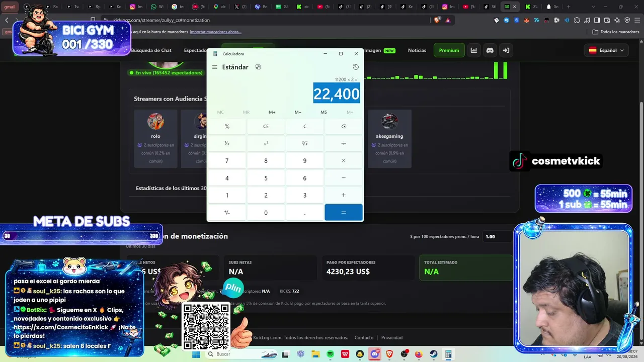Click the CE key in Calculator
The image size is (644, 362).
tap(266, 126)
